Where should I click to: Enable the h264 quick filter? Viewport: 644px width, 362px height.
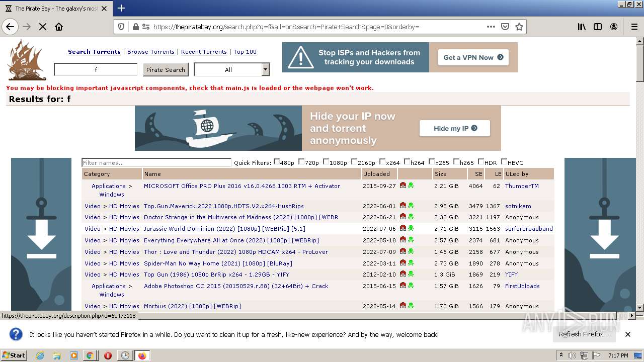tap(407, 162)
